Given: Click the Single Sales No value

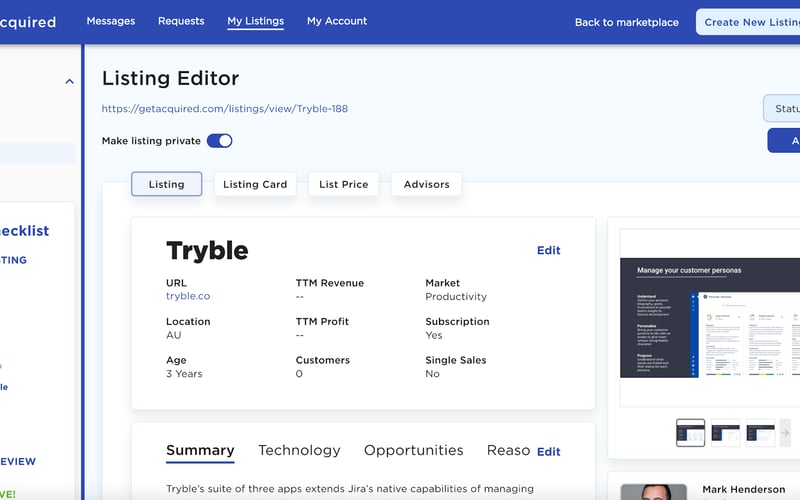Looking at the screenshot, I should tap(432, 374).
